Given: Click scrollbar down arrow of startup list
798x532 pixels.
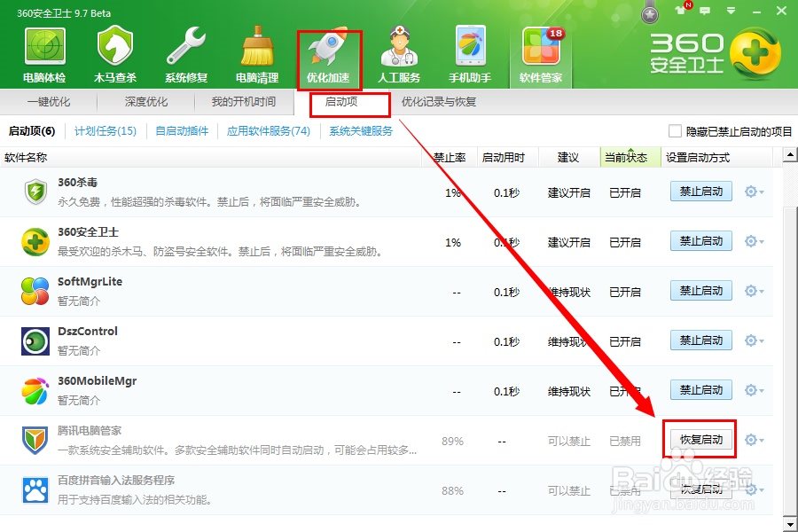Looking at the screenshot, I should tap(790, 524).
